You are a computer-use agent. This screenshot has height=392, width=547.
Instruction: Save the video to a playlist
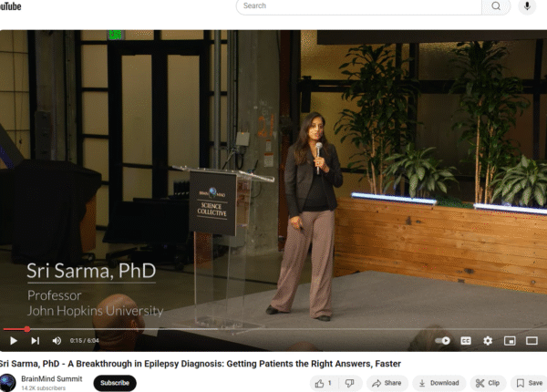(x=530, y=383)
